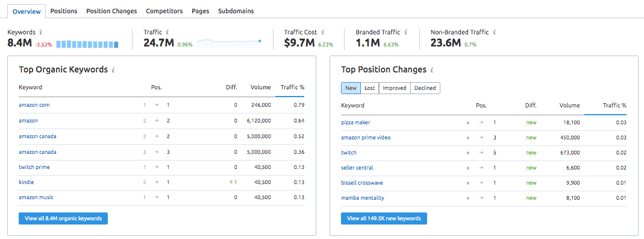Image resolution: width=644 pixels, height=239 pixels.
Task: Click the $9.7M traffic cost value
Action: pyautogui.click(x=299, y=42)
